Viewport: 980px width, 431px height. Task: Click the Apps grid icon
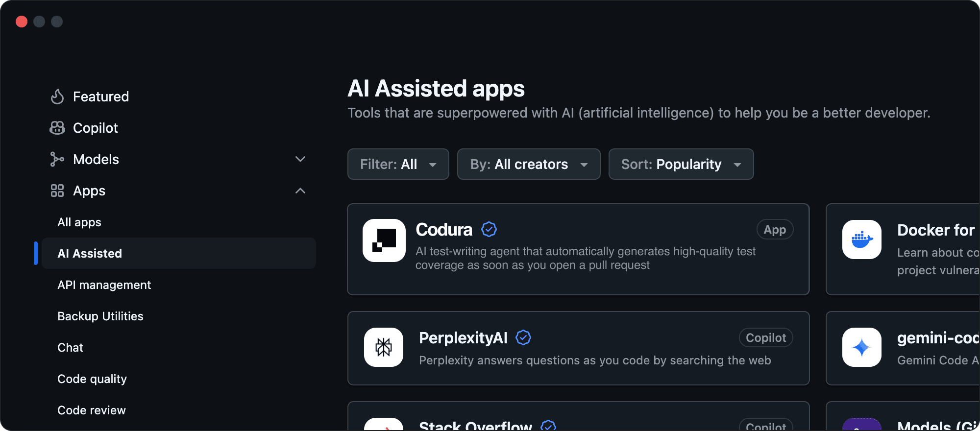(x=57, y=191)
